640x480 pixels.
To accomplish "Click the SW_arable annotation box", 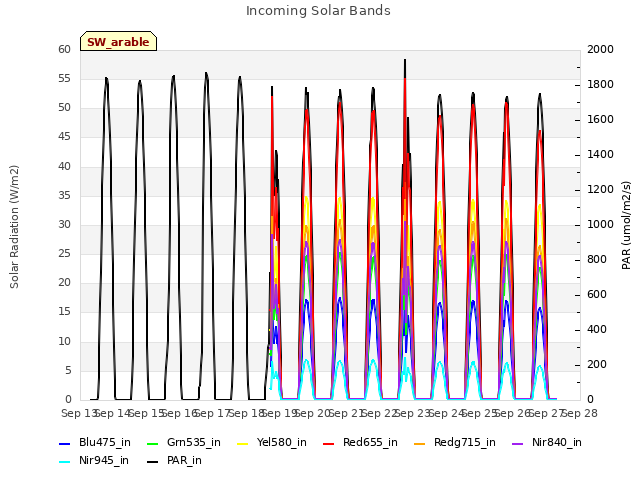I will pos(118,41).
